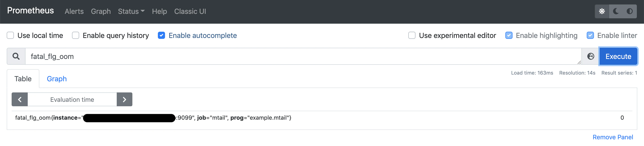
Task: Switch to light theme sun icon
Action: (602, 11)
